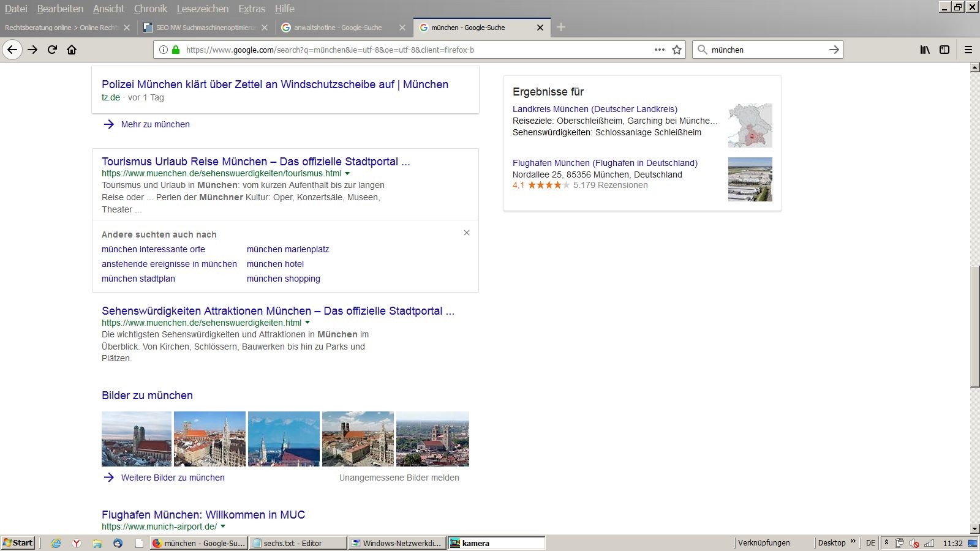Screen dimensions: 980x551
Task: Click the Windows Start button
Action: point(18,543)
